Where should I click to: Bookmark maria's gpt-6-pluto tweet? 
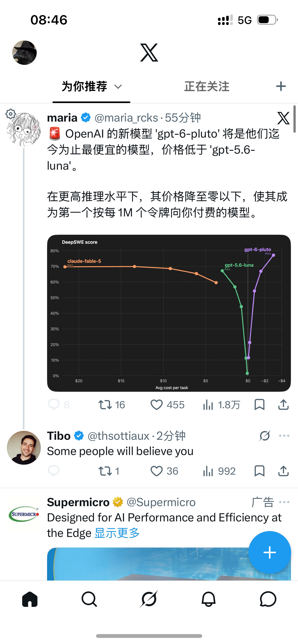tap(260, 404)
